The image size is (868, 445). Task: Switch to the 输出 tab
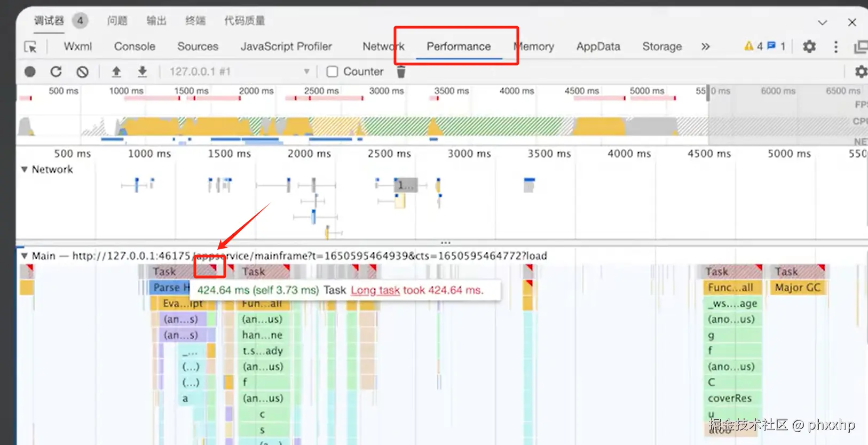click(x=156, y=21)
